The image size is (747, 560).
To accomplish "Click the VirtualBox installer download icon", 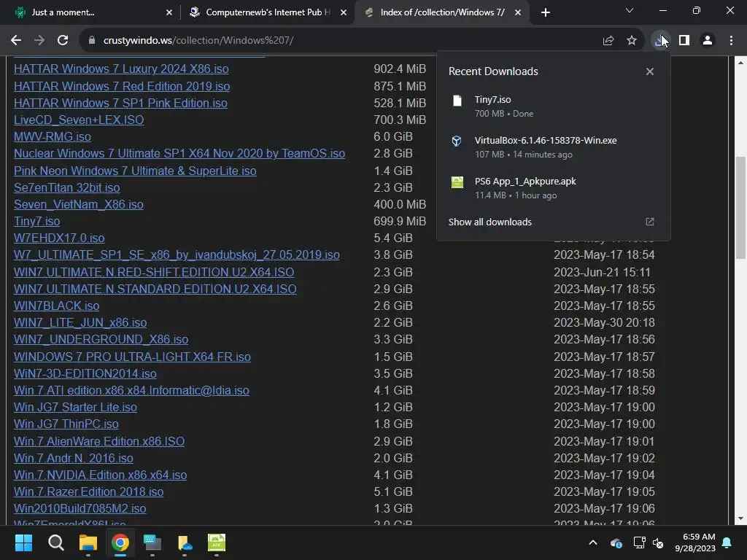I will (x=457, y=141).
